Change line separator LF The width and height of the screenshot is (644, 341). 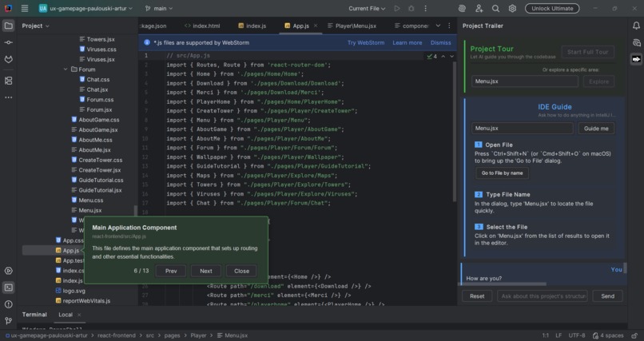pyautogui.click(x=559, y=335)
